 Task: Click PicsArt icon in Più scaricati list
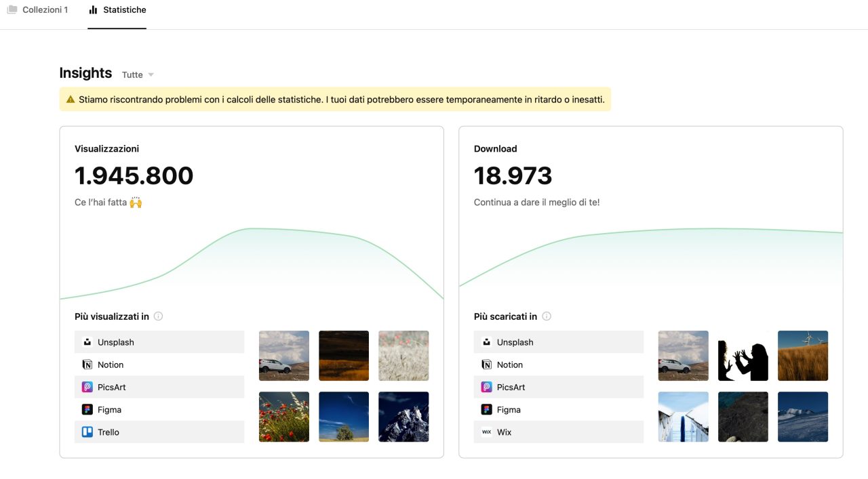click(486, 387)
